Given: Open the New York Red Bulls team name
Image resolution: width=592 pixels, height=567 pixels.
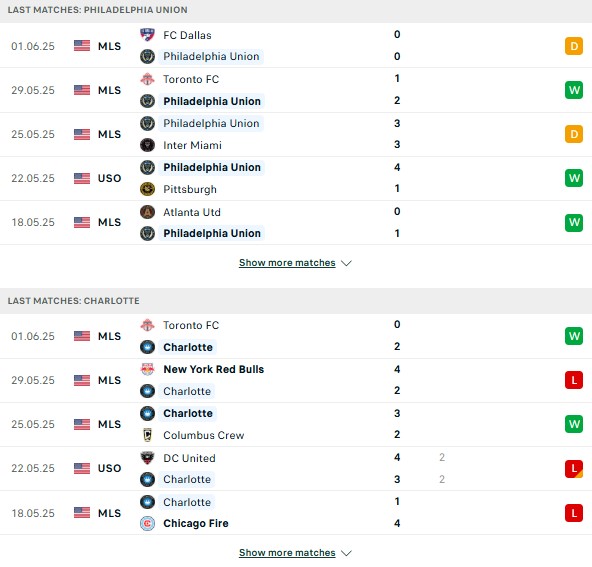Looking at the screenshot, I should [x=214, y=369].
